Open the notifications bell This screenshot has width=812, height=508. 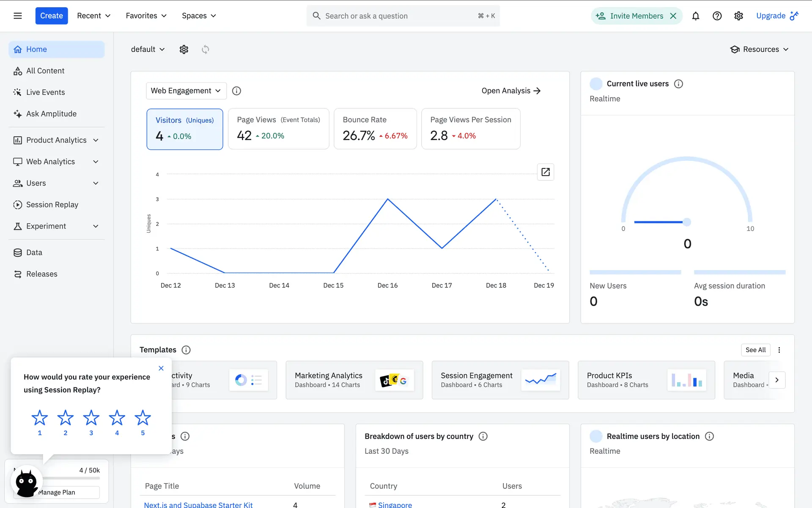coord(695,16)
